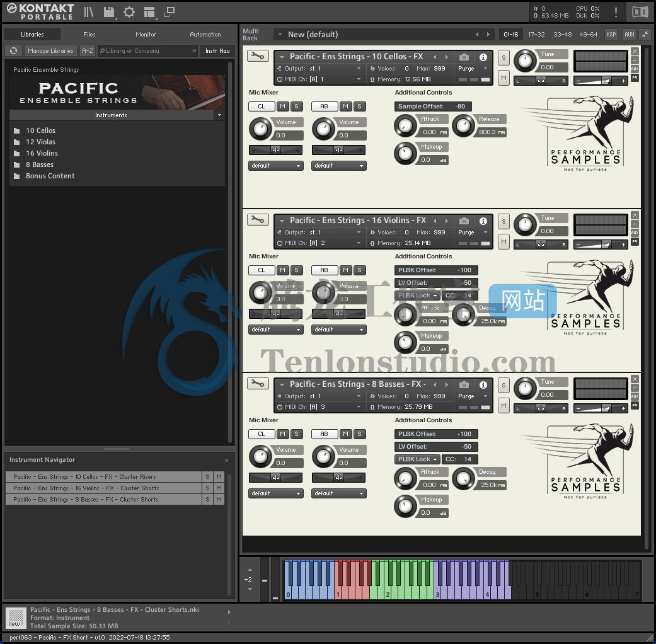Switch to the Monitor tab
Screen dimensions: 656x644
[146, 34]
